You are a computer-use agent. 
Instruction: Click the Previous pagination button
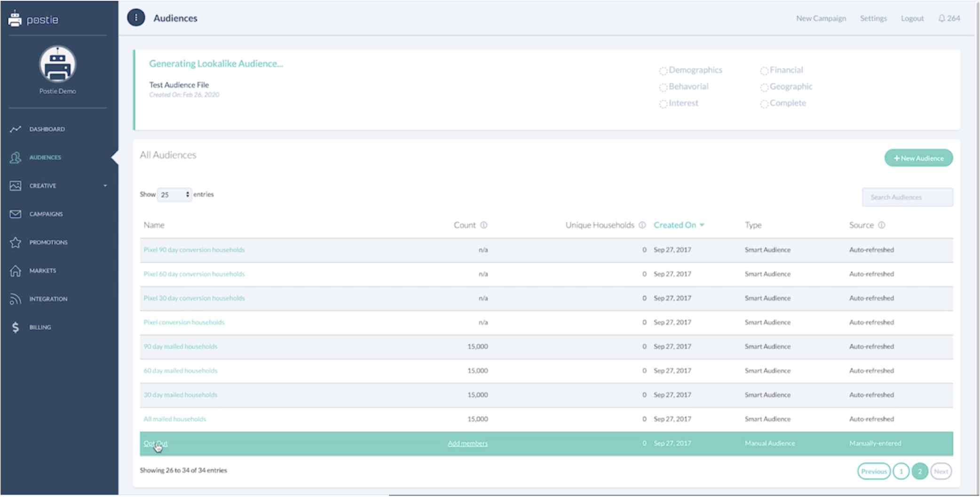[873, 471]
